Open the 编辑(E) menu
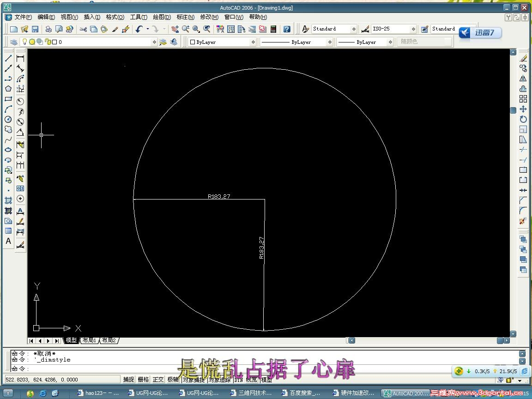 pyautogui.click(x=46, y=17)
